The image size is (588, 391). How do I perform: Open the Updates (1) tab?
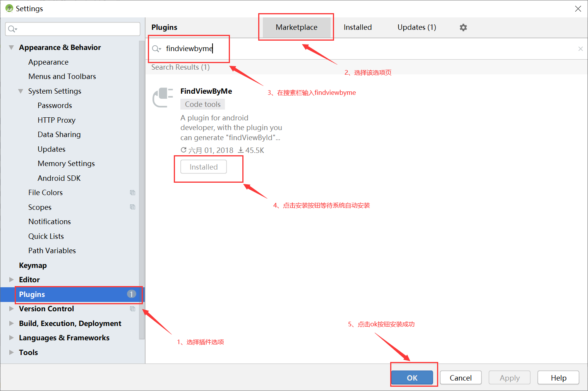coord(417,27)
